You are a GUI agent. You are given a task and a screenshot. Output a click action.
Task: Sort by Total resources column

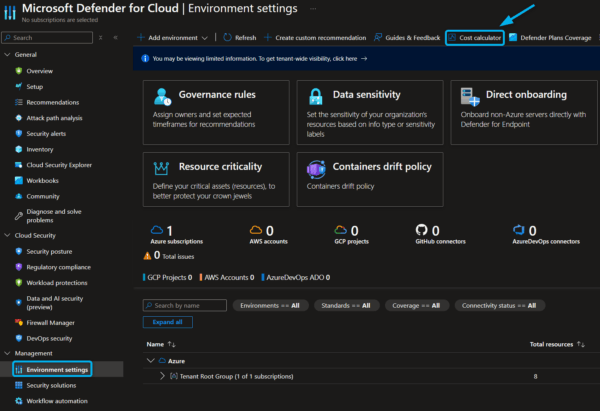click(557, 344)
